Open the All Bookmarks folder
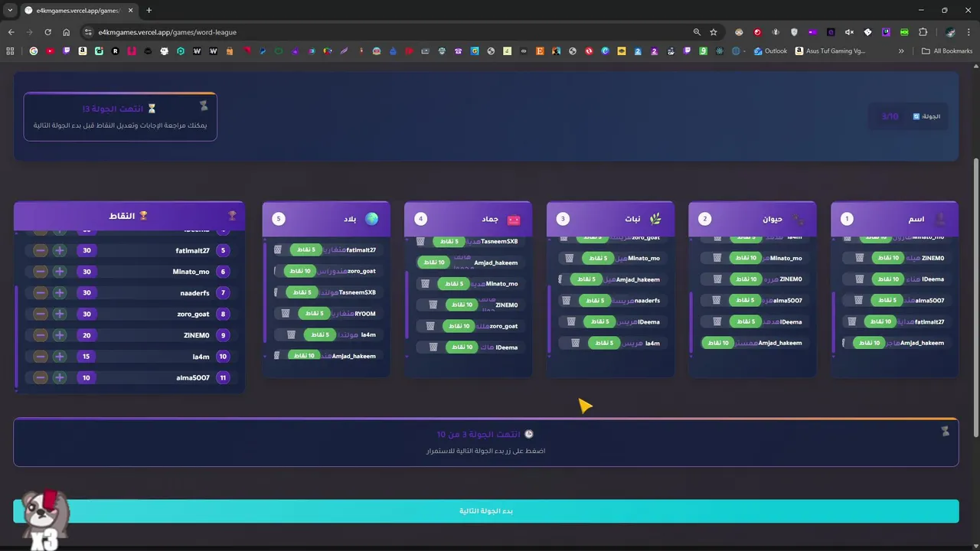 947,51
